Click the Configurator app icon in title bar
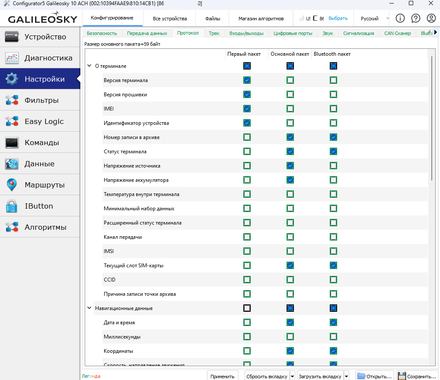440x380 pixels. (x=6, y=3)
